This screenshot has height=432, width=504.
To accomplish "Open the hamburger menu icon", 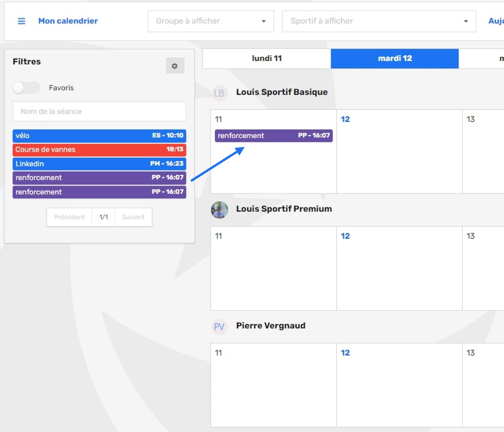I will tap(21, 21).
